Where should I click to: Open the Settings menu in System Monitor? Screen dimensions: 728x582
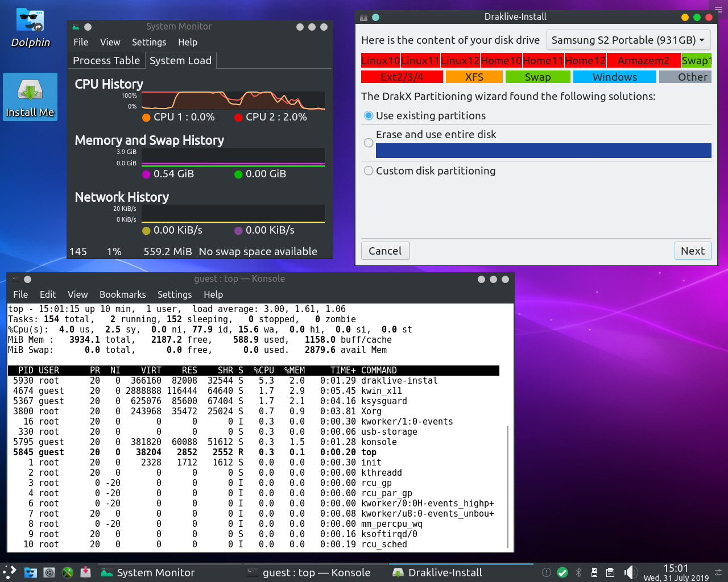(x=149, y=43)
